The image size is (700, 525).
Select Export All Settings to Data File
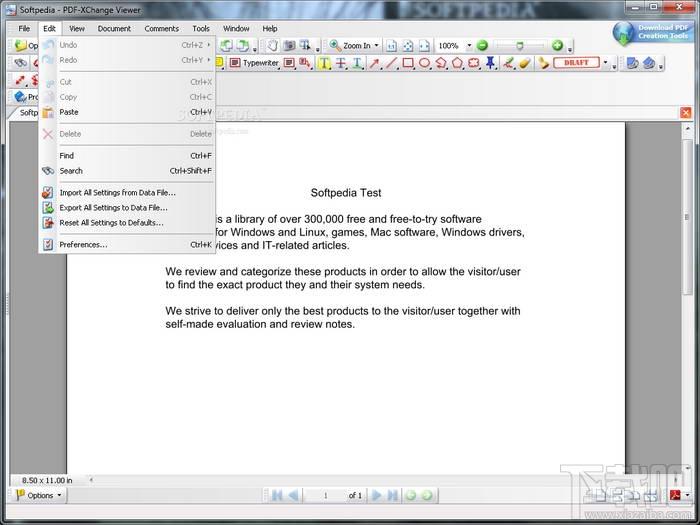tap(127, 208)
